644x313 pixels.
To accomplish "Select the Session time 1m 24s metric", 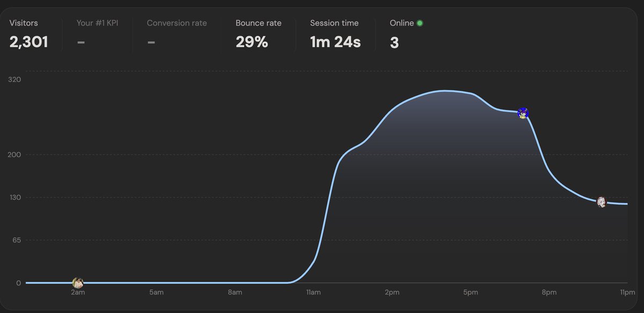I will (x=335, y=35).
